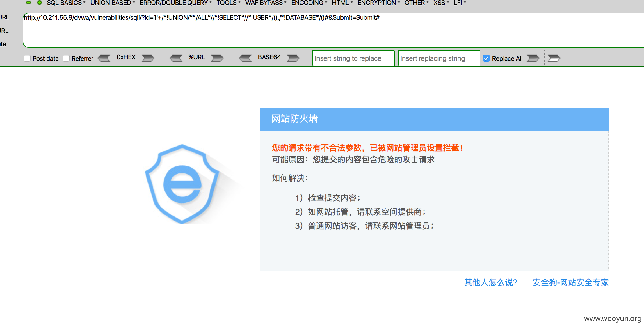Click the 可能原因 explanation line
Image resolution: width=644 pixels, height=327 pixels.
pyautogui.click(x=353, y=159)
